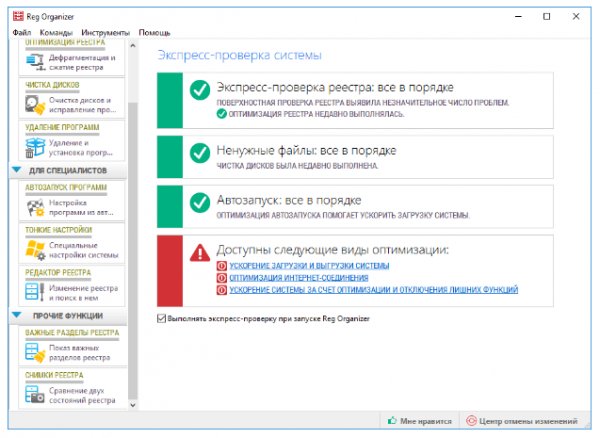Minimize the Reg Organizer window

pos(518,16)
